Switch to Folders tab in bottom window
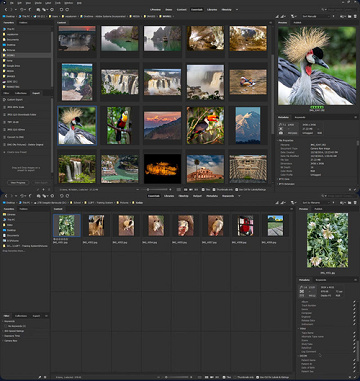Image resolution: width=360 pixels, height=381 pixels. (23, 209)
